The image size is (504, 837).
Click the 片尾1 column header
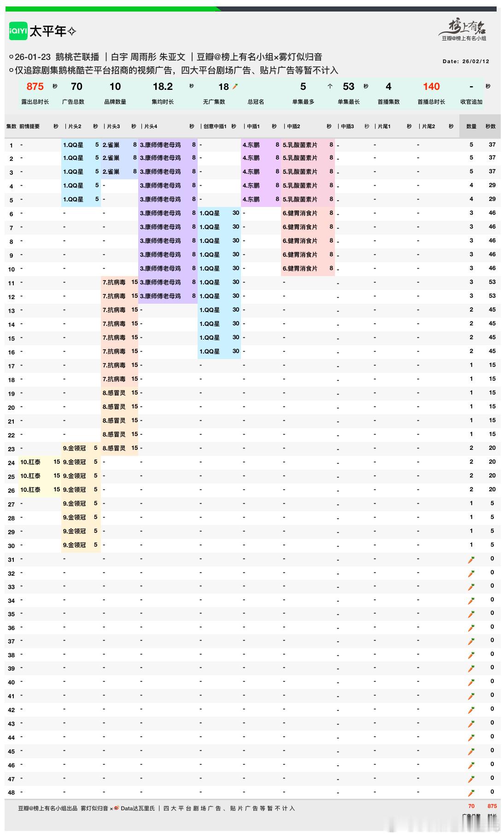tap(384, 126)
